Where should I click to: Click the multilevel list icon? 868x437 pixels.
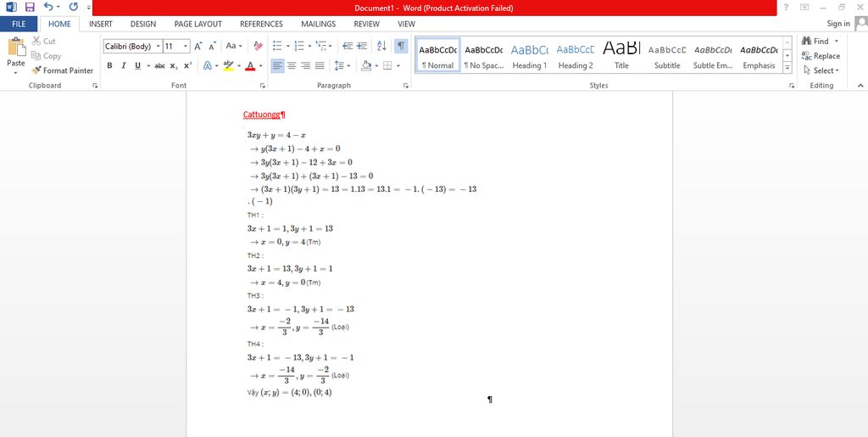(321, 47)
